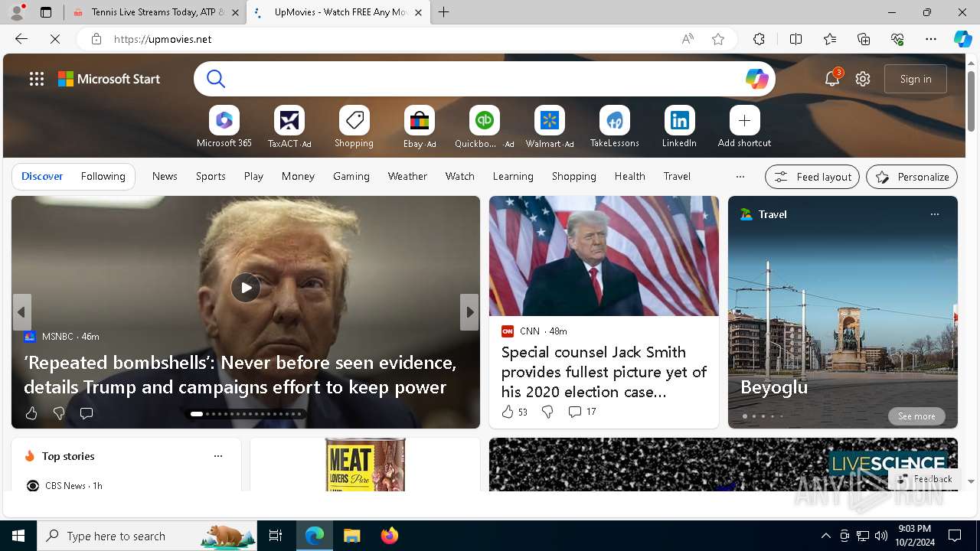Add this page to favorites star

[718, 39]
